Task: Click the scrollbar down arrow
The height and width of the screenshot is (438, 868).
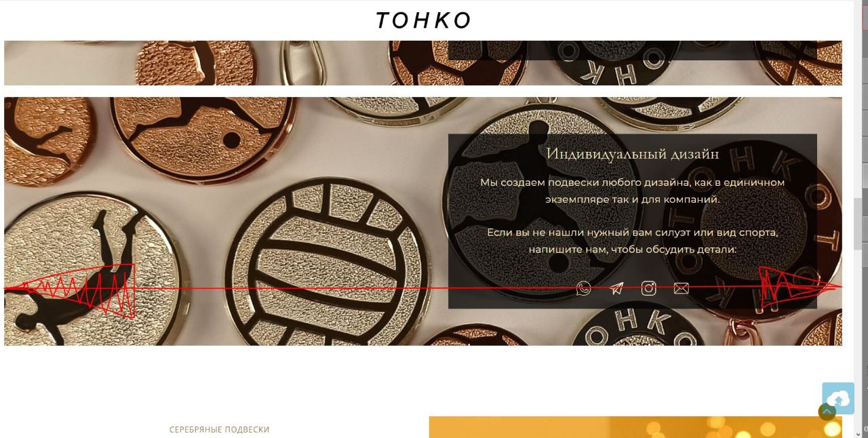Action: click(858, 432)
